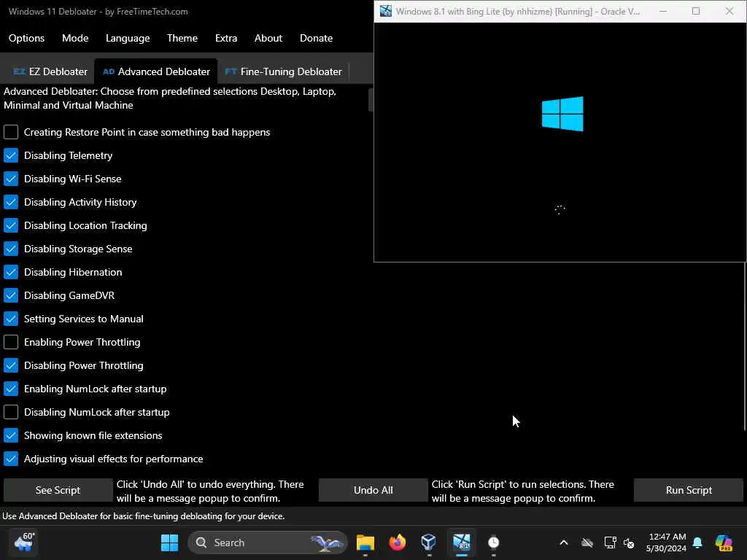Show hidden system tray icons
Screen dimensions: 747x560
(564, 542)
